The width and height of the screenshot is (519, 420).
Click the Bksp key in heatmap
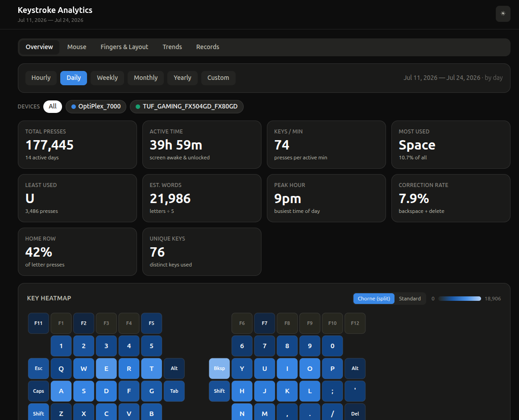tap(220, 368)
